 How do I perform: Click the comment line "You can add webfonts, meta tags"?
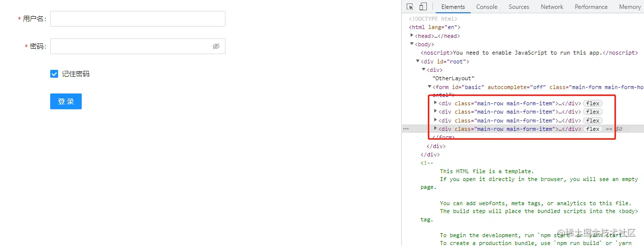pos(535,203)
